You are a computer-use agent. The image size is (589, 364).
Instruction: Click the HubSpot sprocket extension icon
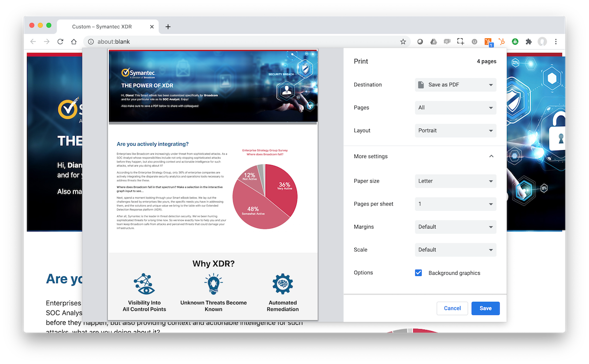(x=502, y=42)
